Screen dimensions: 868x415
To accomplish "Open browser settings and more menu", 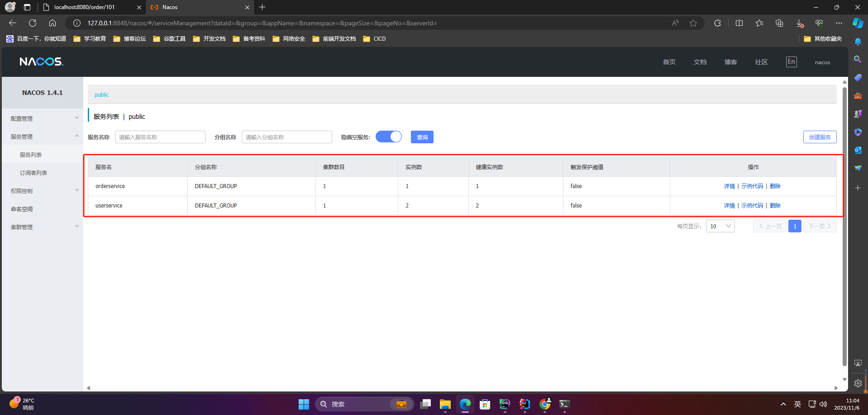I will 839,23.
